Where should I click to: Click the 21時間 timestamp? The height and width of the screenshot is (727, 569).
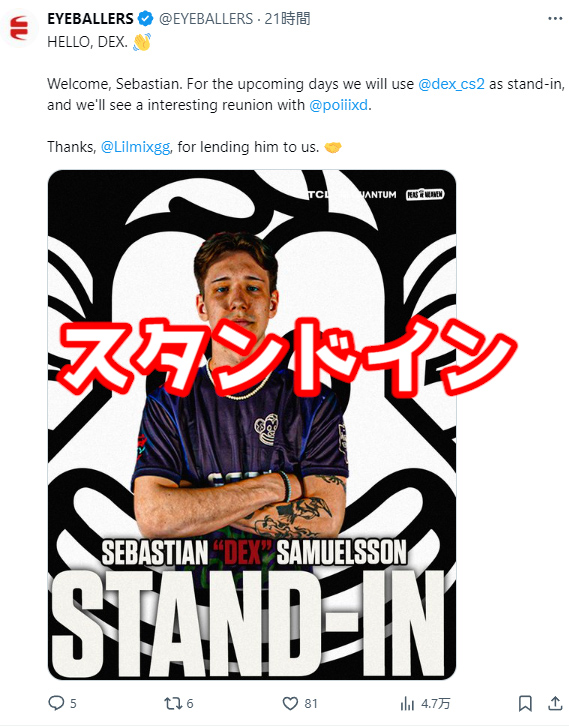[x=287, y=19]
